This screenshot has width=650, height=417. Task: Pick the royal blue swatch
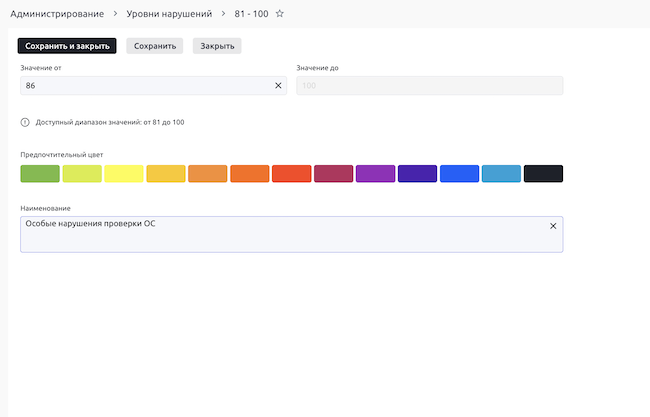point(459,174)
